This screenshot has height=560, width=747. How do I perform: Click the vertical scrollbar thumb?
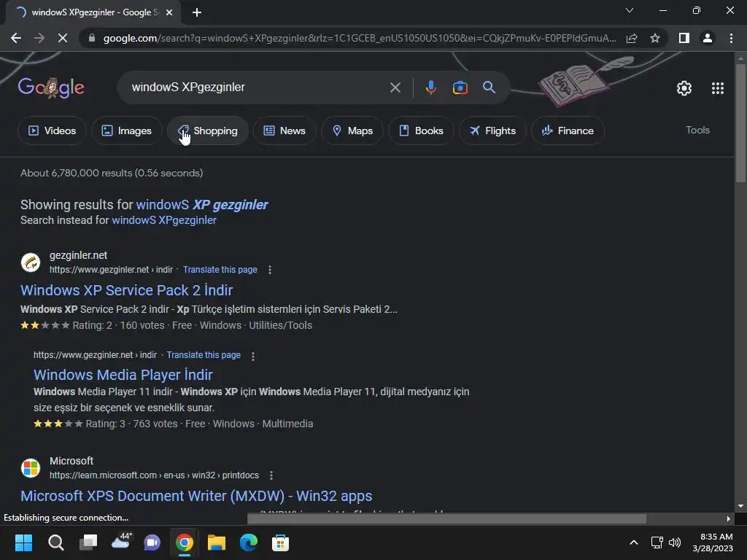point(740,122)
